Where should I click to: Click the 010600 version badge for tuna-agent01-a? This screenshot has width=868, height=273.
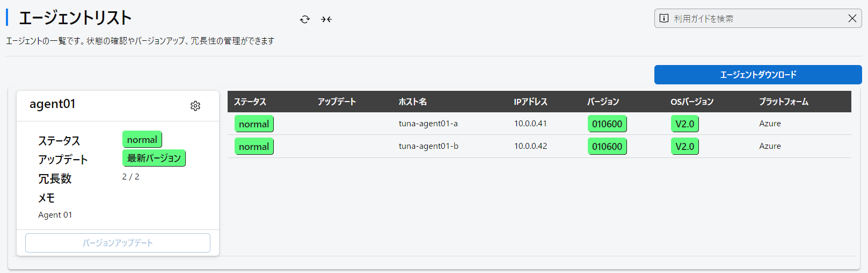(607, 124)
